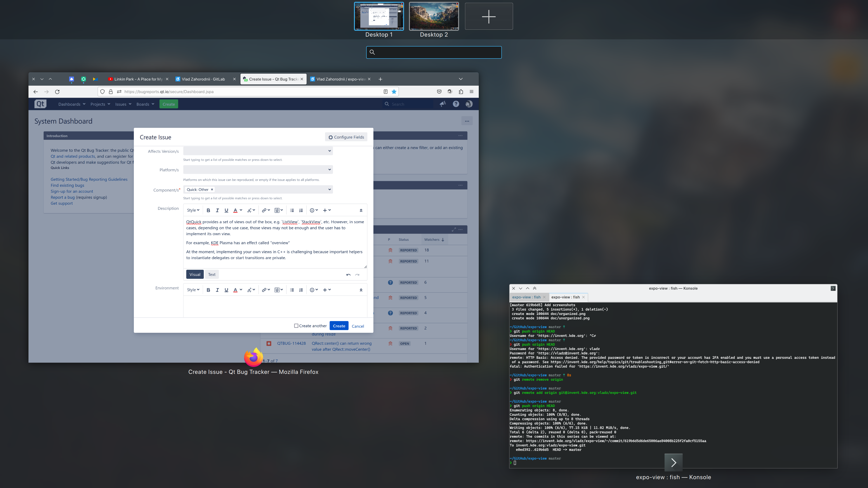This screenshot has width=868, height=488.
Task: Click the Jira feedback megaphone icon
Action: pos(443,104)
